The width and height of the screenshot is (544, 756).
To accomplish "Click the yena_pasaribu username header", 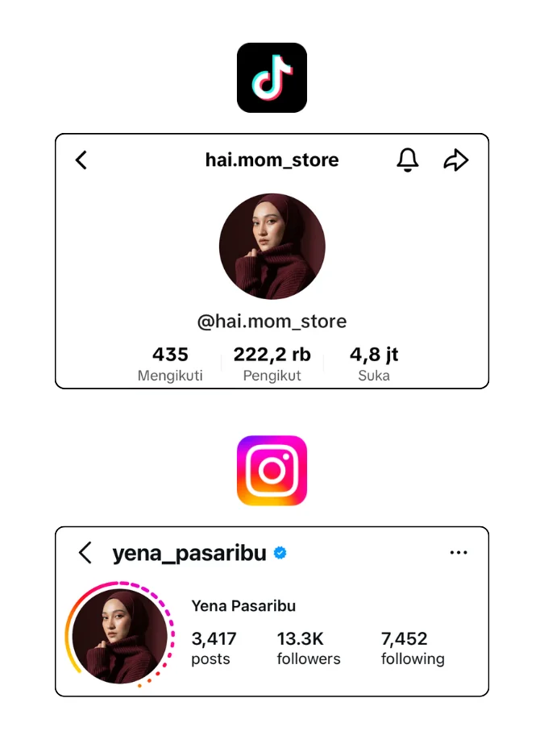I will pyautogui.click(x=189, y=553).
